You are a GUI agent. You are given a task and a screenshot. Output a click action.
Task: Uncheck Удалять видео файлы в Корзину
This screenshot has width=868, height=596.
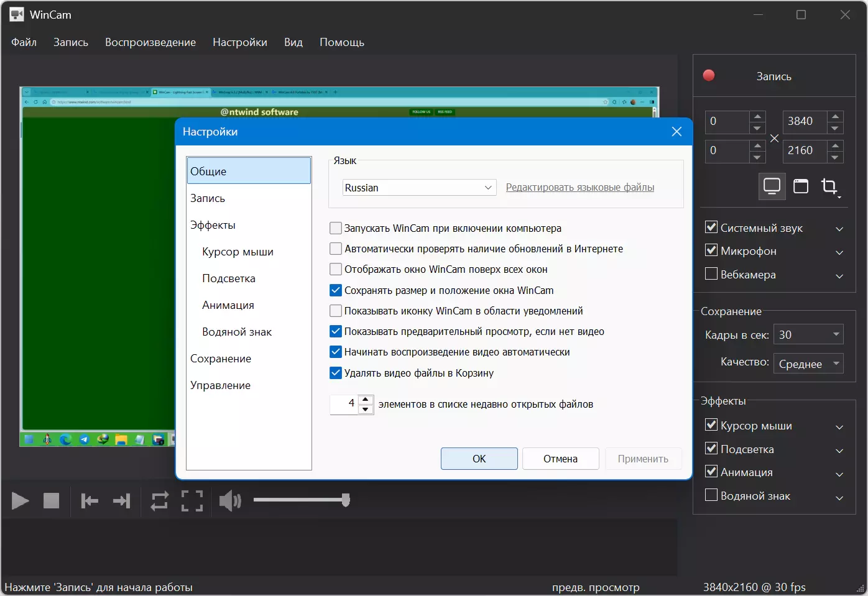coord(336,373)
